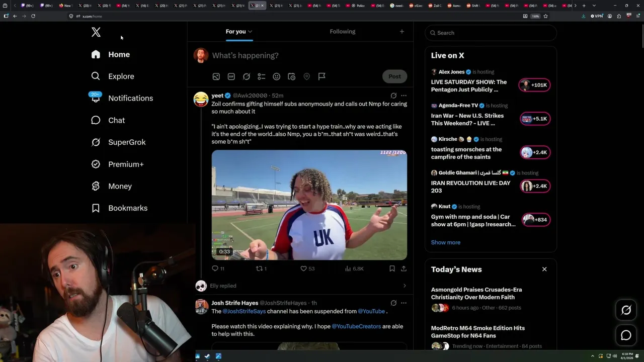Screen dimensions: 644x362
Task: Dismiss the Today's News panel
Action: coord(544,269)
